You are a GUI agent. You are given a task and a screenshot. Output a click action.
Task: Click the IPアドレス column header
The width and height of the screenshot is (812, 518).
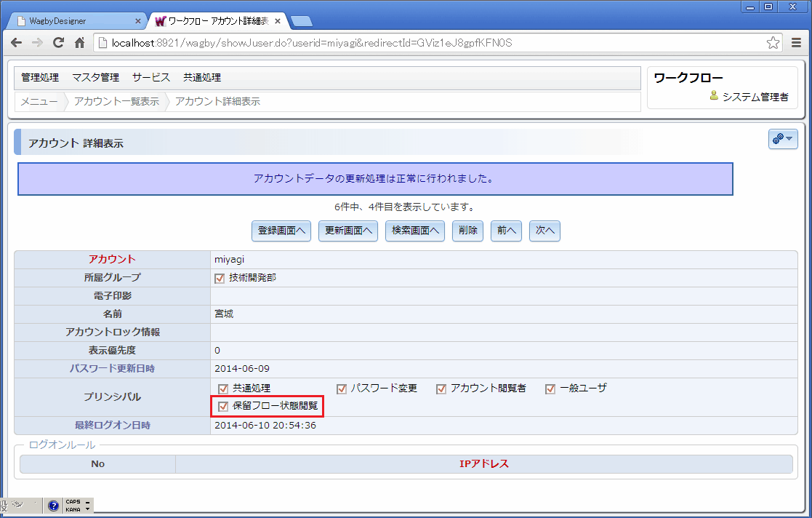483,464
